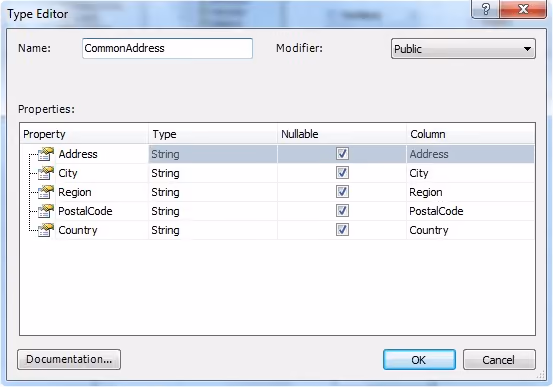Click the String type cell for PostalCode
The width and height of the screenshot is (553, 387).
pyautogui.click(x=213, y=211)
